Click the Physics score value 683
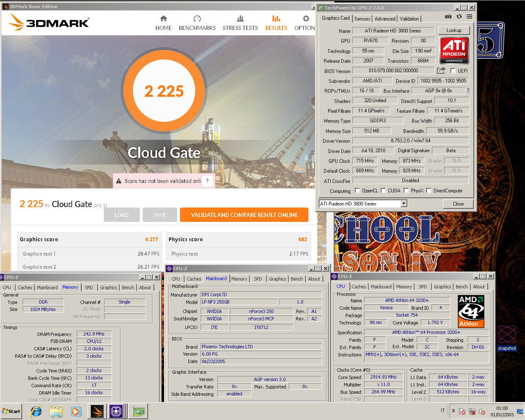 click(303, 240)
